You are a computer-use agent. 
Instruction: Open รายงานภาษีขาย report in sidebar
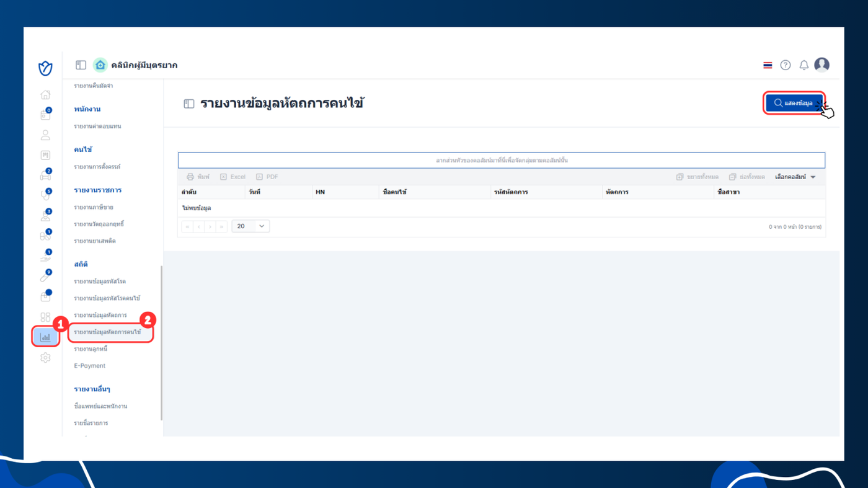pyautogui.click(x=94, y=207)
